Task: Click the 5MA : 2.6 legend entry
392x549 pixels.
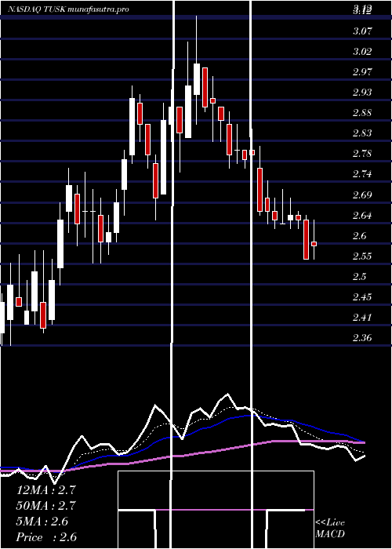Action: pyautogui.click(x=42, y=522)
